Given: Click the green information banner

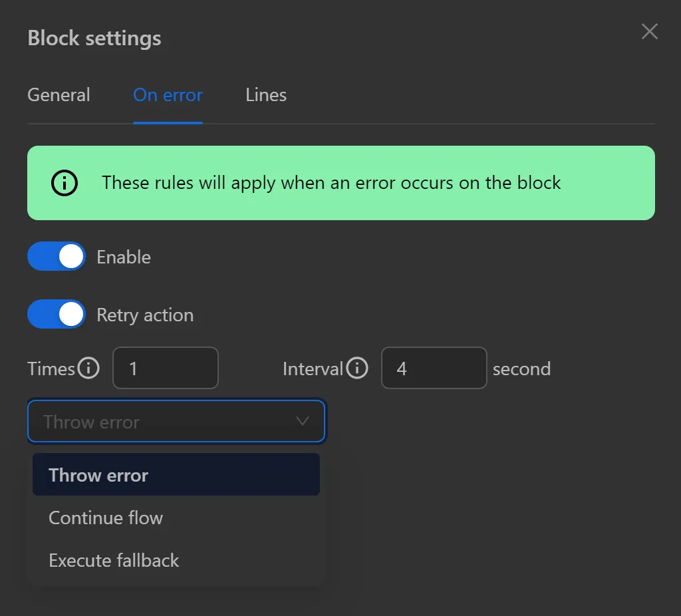Looking at the screenshot, I should (x=340, y=183).
